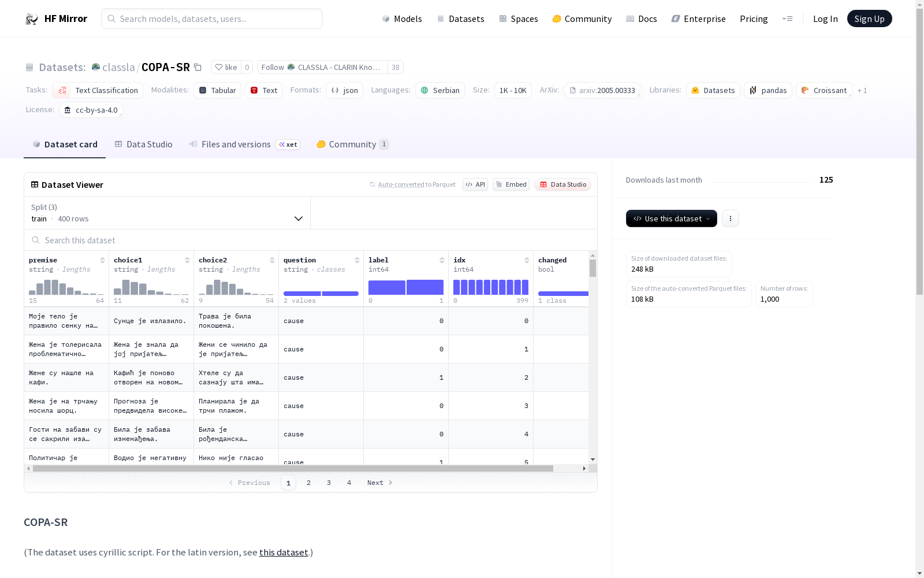Screen dimensions: 924x578
Task: Go to page 4 of the table
Action: point(349,483)
